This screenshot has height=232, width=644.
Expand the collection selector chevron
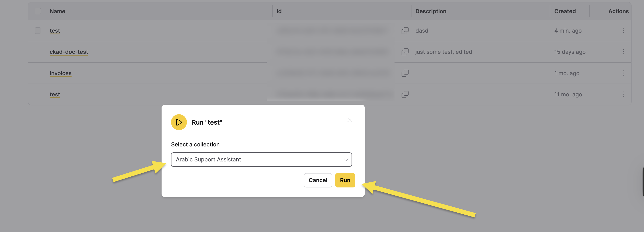click(x=346, y=159)
